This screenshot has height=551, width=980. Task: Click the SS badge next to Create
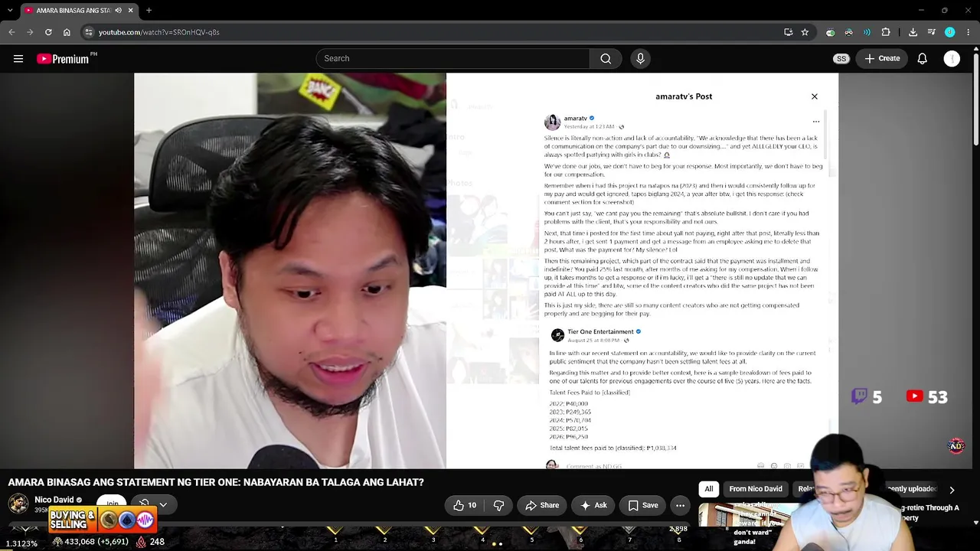pos(841,58)
